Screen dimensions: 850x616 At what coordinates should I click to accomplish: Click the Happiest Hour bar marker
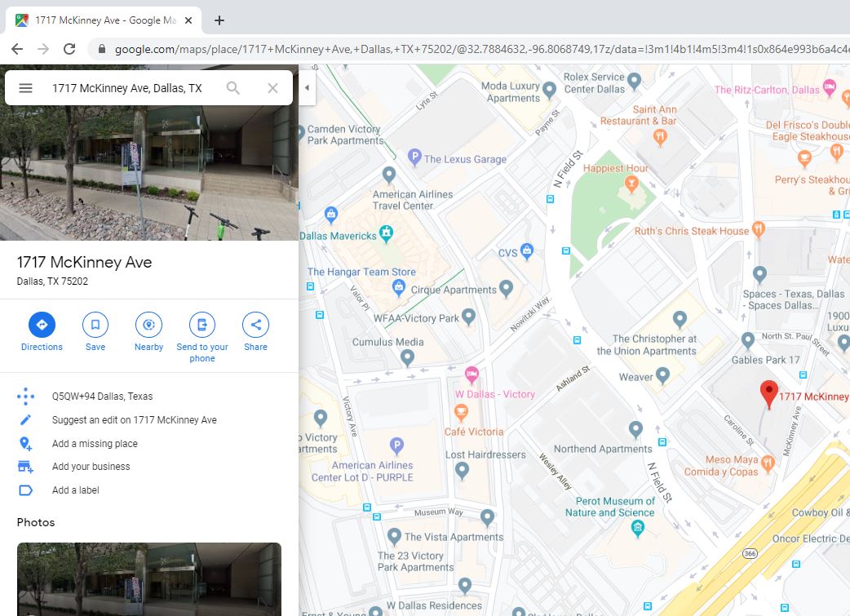tap(631, 185)
